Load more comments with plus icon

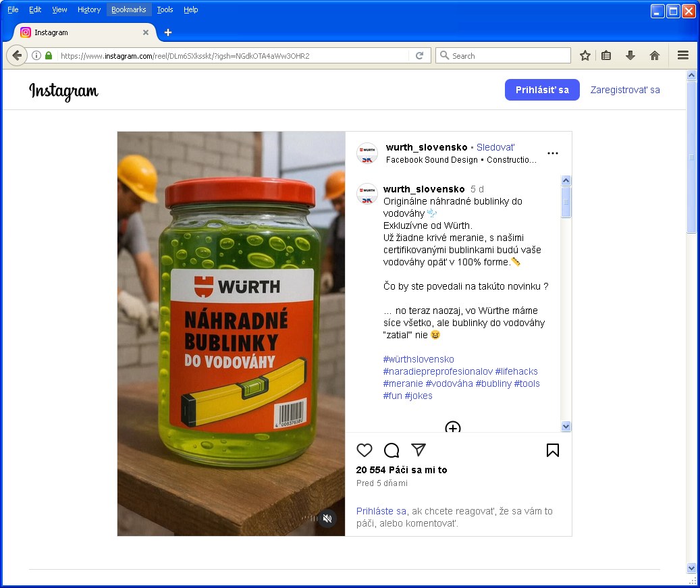point(453,427)
